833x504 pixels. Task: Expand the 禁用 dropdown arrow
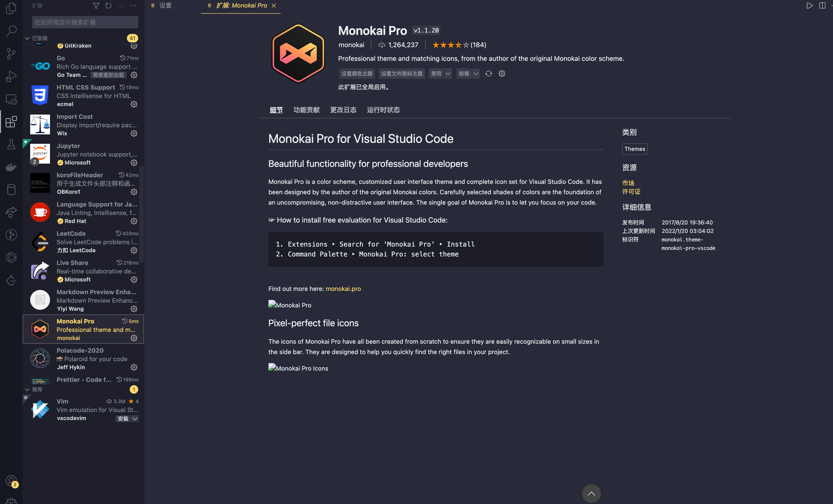(x=448, y=74)
